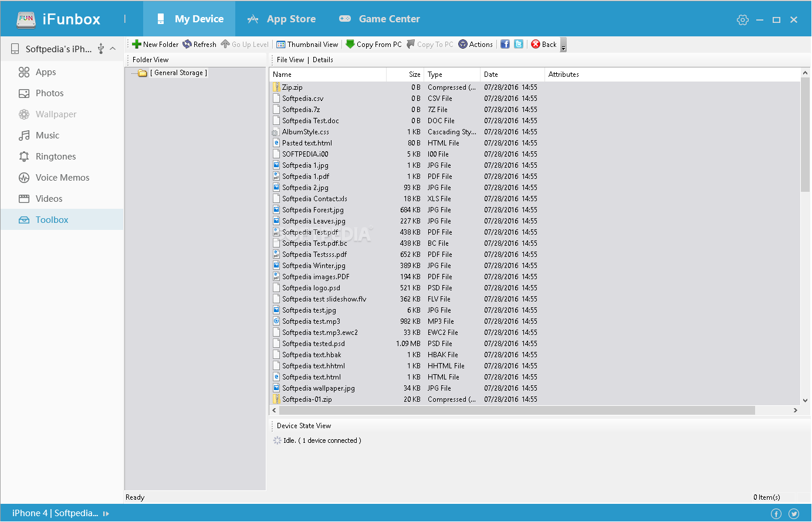Switch to Thumbnail View
Viewport: 812px width, 522px height.
(x=307, y=45)
